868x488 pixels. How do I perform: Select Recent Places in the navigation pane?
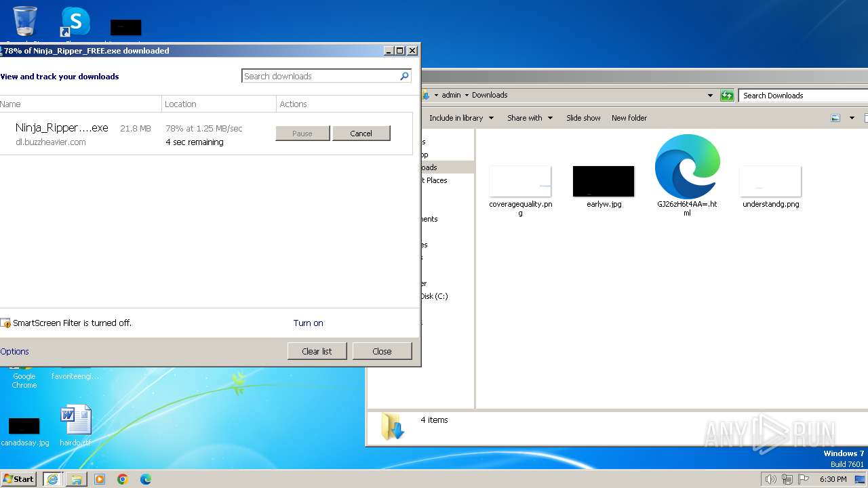[435, 180]
